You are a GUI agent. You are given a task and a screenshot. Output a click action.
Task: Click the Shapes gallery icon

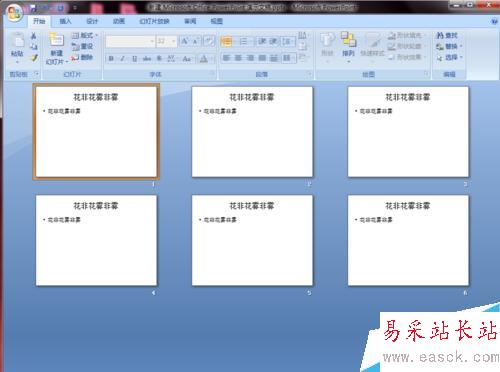coord(328,40)
